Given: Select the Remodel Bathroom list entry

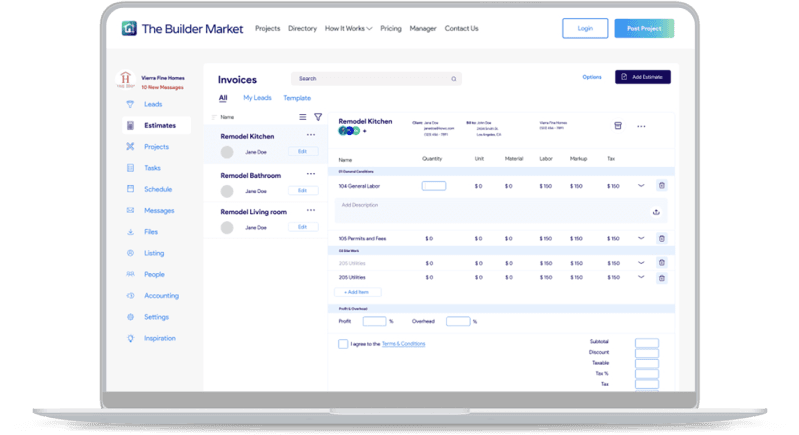Looking at the screenshot, I should (265, 183).
